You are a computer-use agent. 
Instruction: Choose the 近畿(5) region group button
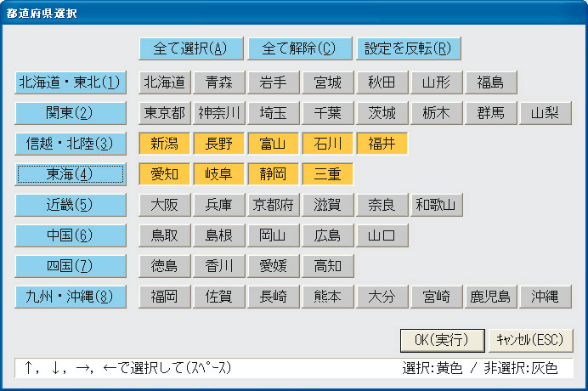pos(71,205)
